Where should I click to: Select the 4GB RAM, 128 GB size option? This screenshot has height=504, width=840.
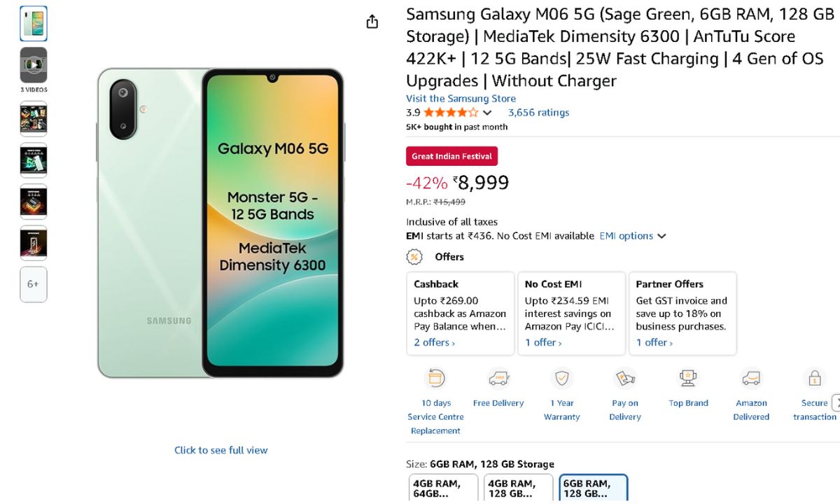pos(519,488)
